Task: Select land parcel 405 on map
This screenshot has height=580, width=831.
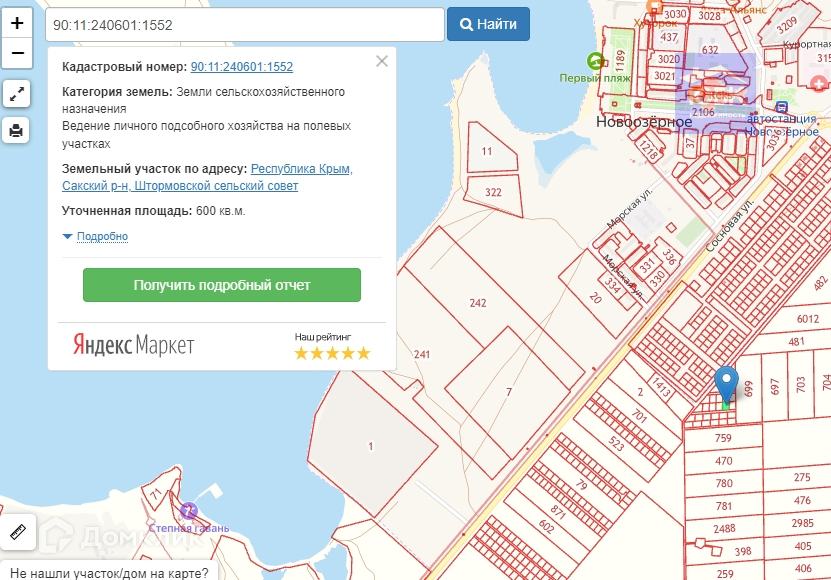Action: tap(803, 546)
